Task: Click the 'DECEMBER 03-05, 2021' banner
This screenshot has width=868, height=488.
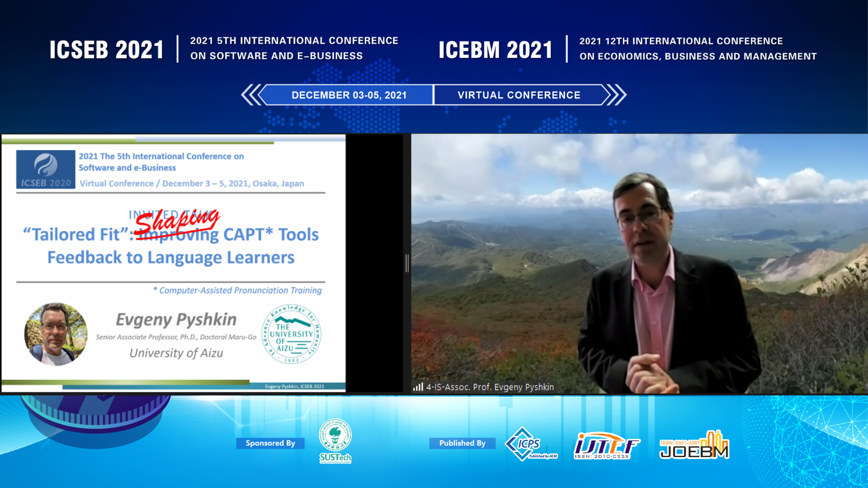Action: tap(349, 95)
